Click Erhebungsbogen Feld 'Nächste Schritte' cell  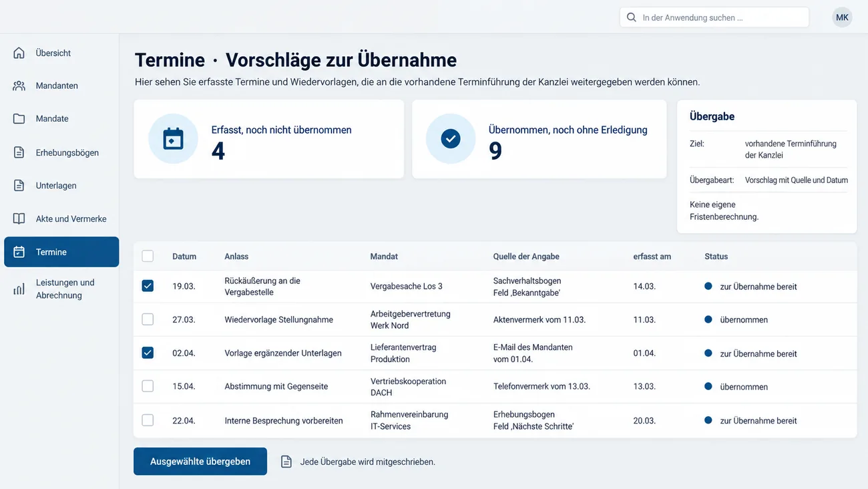533,420
